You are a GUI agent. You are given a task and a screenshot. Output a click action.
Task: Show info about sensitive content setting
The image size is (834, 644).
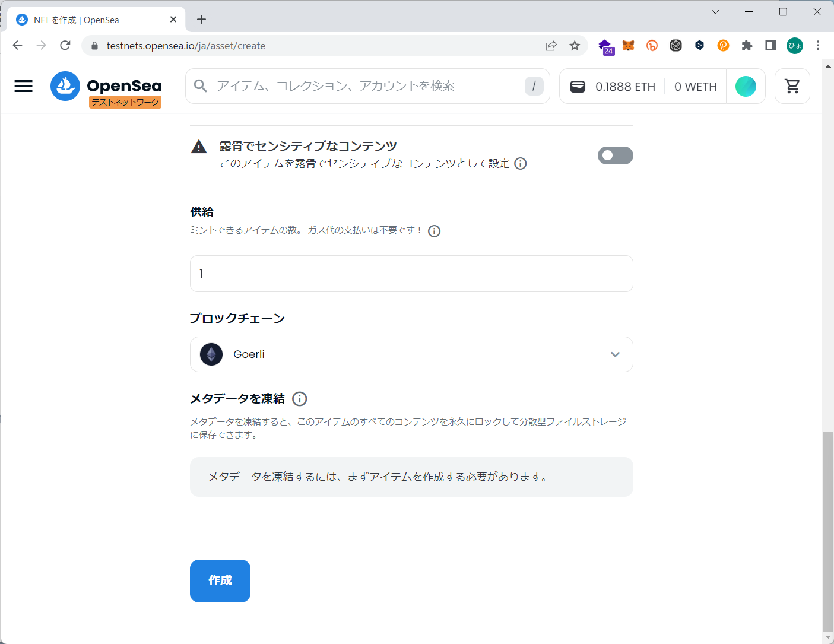click(x=521, y=164)
